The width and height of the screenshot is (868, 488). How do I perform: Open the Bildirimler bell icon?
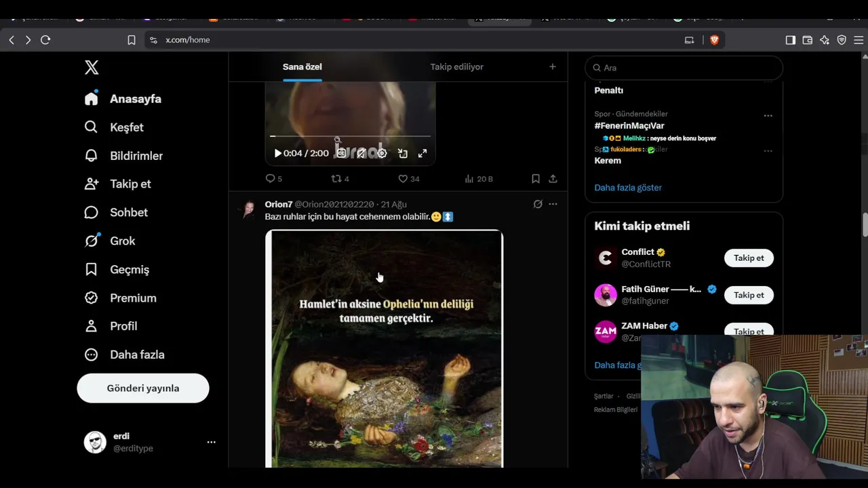click(x=92, y=155)
